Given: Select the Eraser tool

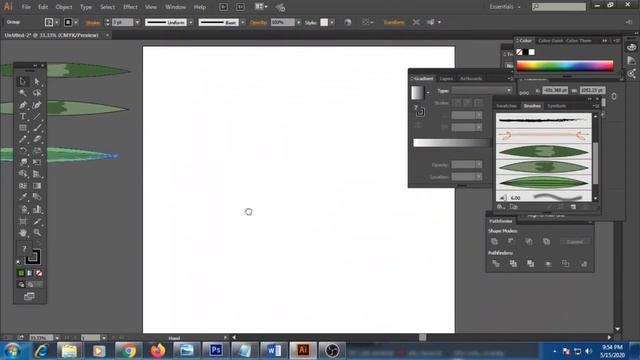Looking at the screenshot, I should (x=37, y=139).
